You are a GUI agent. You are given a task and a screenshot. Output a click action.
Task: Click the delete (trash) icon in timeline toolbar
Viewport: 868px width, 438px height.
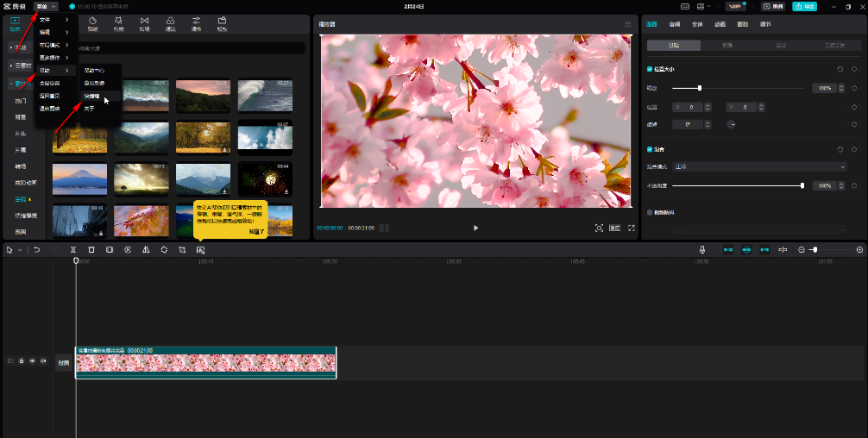click(x=91, y=249)
